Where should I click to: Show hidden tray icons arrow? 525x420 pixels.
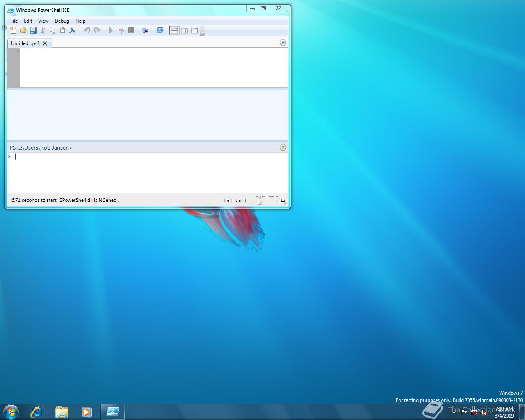click(454, 412)
